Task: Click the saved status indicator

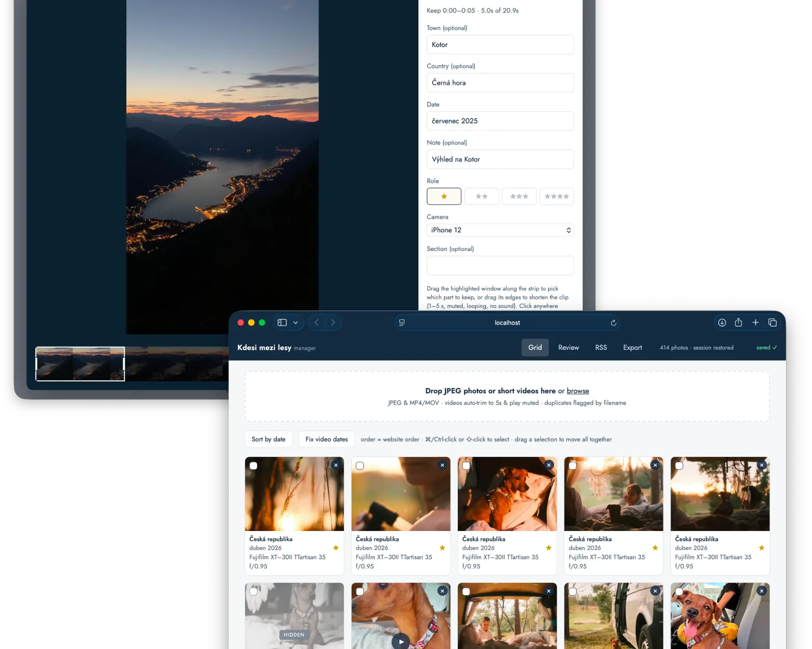Action: (x=766, y=348)
